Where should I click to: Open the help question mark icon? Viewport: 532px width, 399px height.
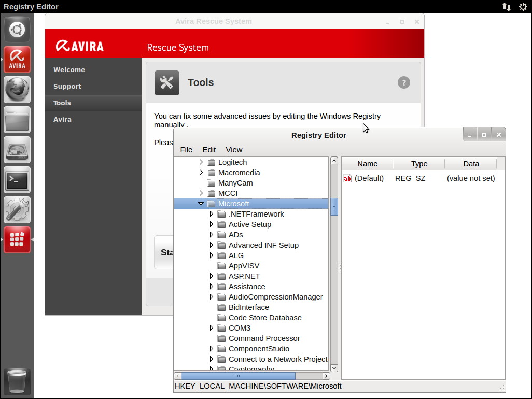[404, 82]
